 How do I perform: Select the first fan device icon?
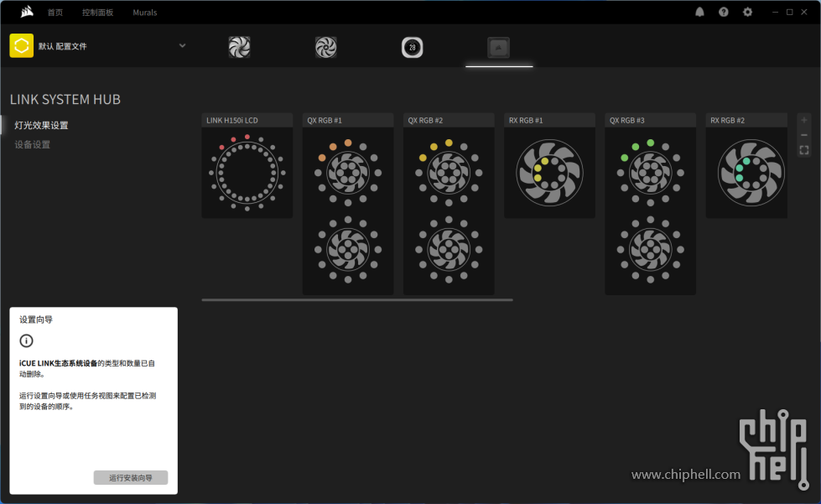coord(239,47)
